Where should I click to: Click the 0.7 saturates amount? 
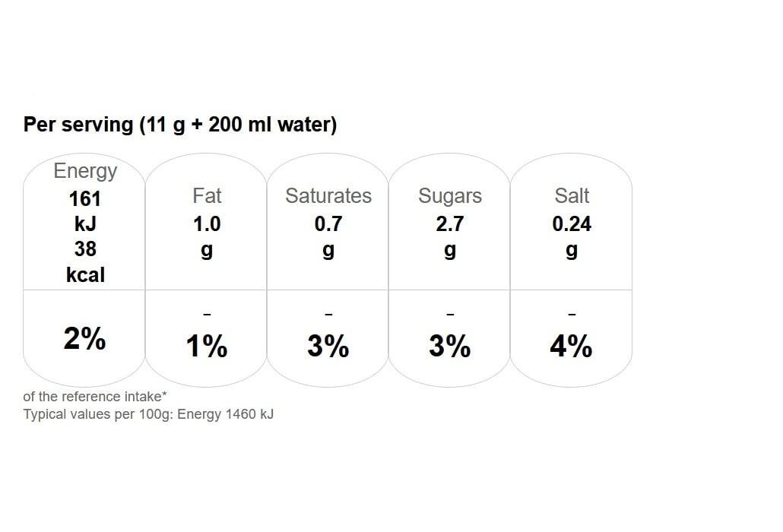[x=328, y=224]
